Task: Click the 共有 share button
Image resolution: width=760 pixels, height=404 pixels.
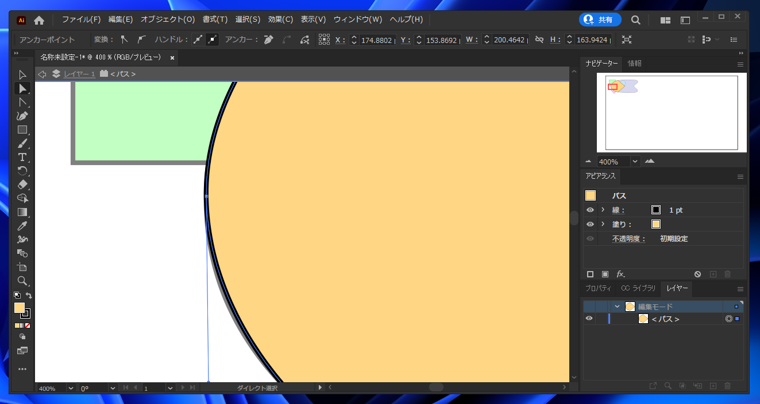Action: pyautogui.click(x=600, y=20)
